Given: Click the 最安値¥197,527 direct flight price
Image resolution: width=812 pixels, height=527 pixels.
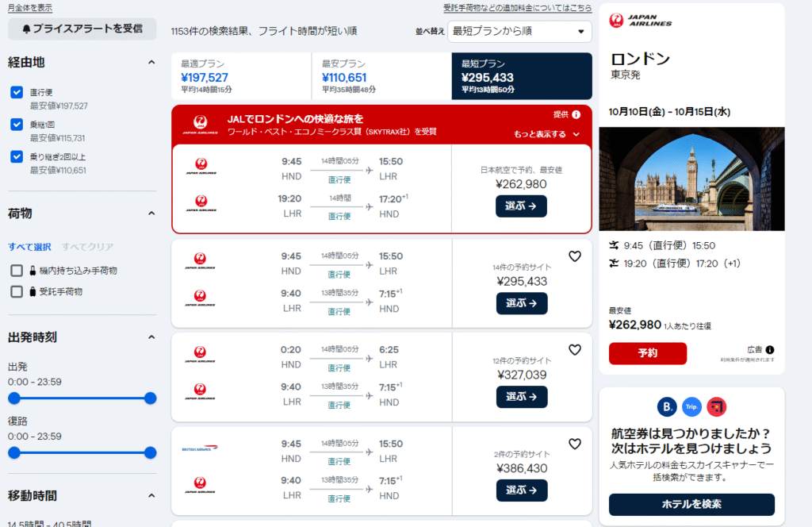Looking at the screenshot, I should point(59,106).
